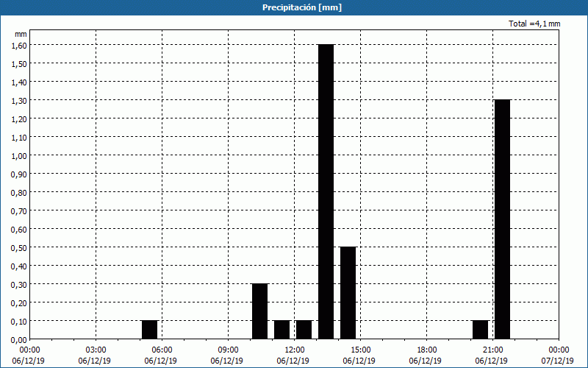588x368 pixels.
Task: Click the 03:00 x-axis time label
Action: [97, 350]
